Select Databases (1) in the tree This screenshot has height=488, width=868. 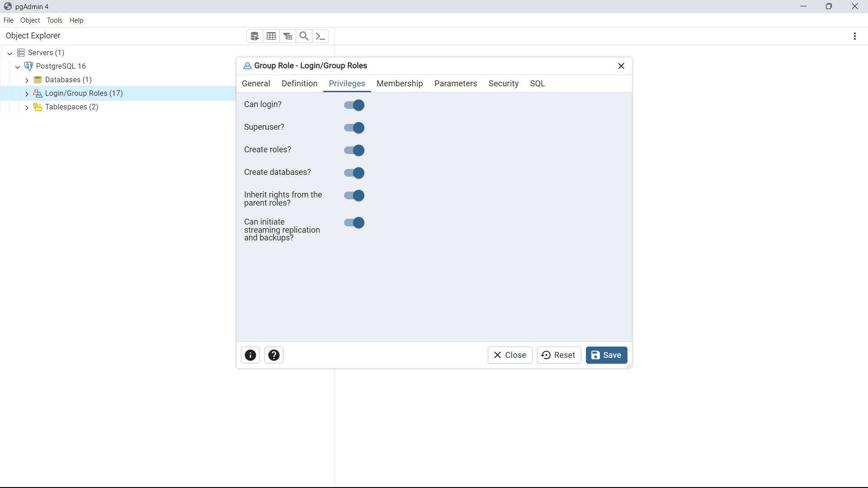pos(68,80)
